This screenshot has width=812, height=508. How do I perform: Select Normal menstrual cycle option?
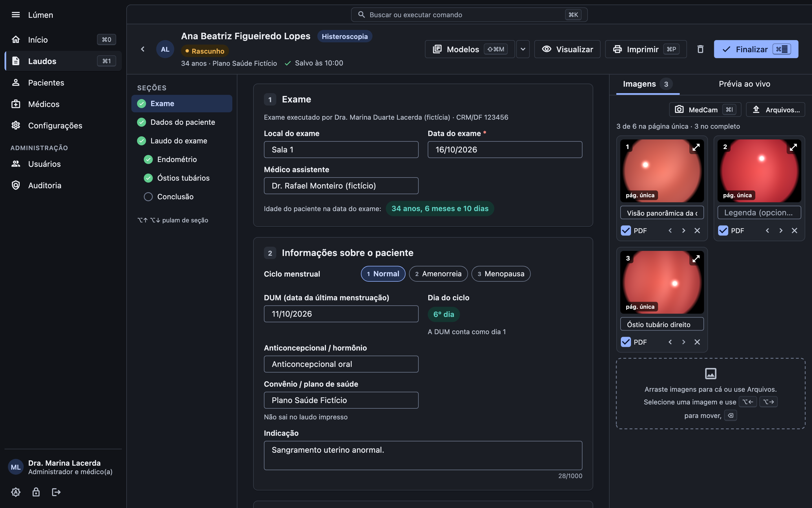(383, 274)
